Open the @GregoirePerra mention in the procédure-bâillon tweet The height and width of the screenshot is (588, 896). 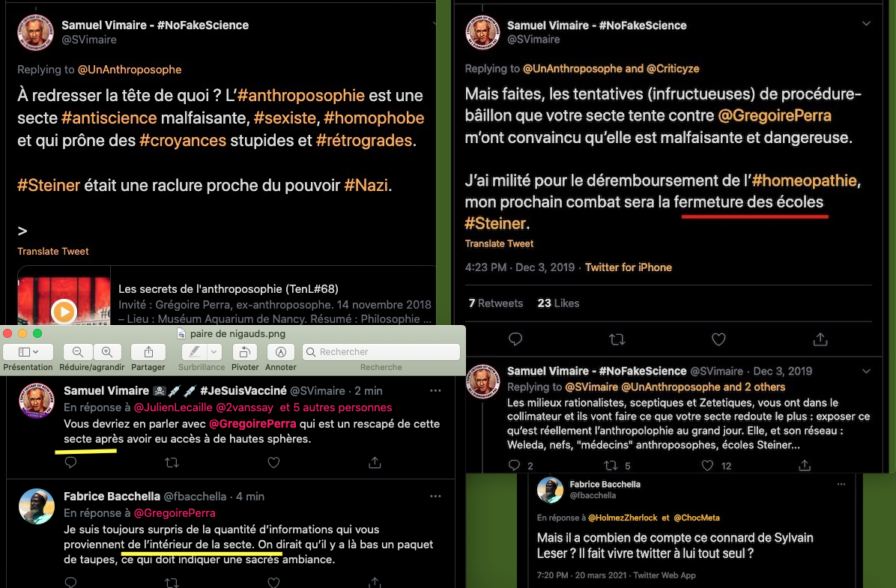click(x=775, y=115)
